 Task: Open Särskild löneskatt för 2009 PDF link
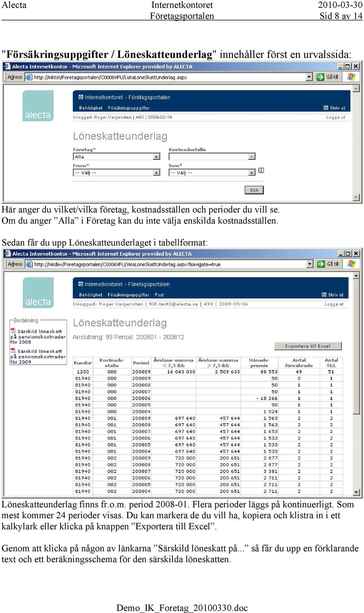coord(38,357)
